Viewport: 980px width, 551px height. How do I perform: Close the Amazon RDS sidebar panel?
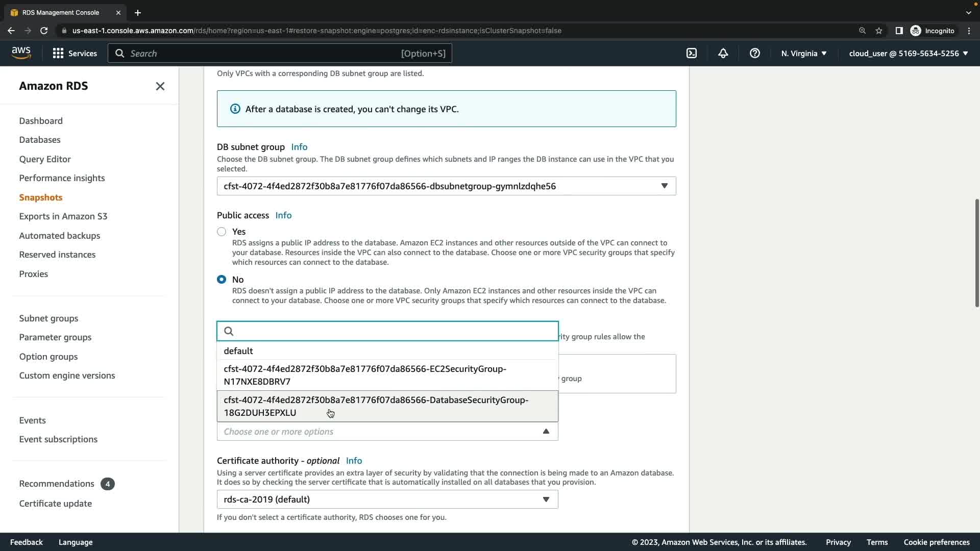(x=160, y=86)
